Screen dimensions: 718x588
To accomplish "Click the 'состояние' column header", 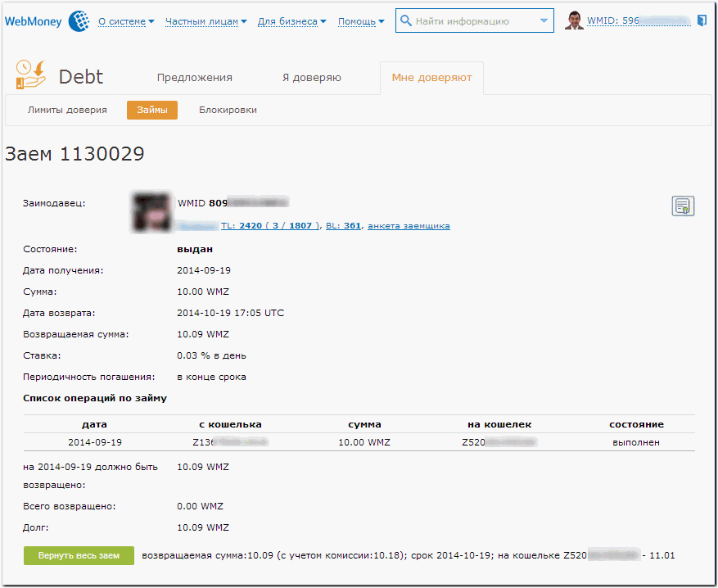I will point(636,424).
